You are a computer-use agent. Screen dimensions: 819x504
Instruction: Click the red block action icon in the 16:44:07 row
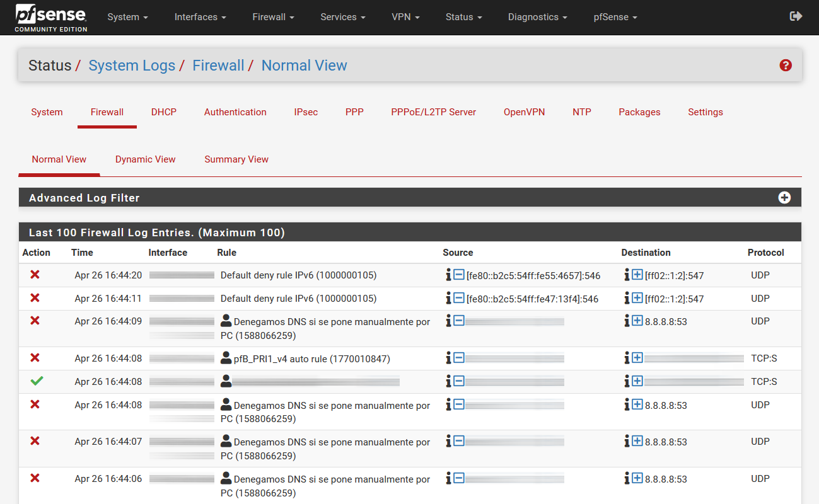[x=35, y=441]
